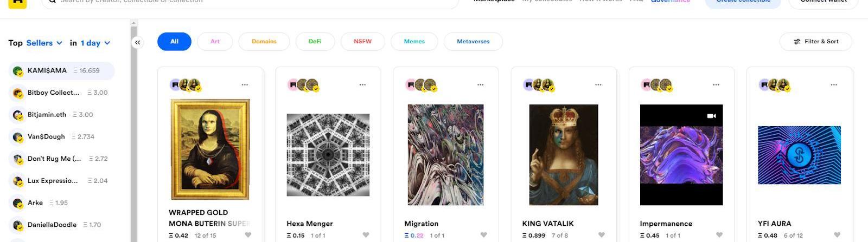Open Filter & Sort options

pyautogui.click(x=815, y=42)
